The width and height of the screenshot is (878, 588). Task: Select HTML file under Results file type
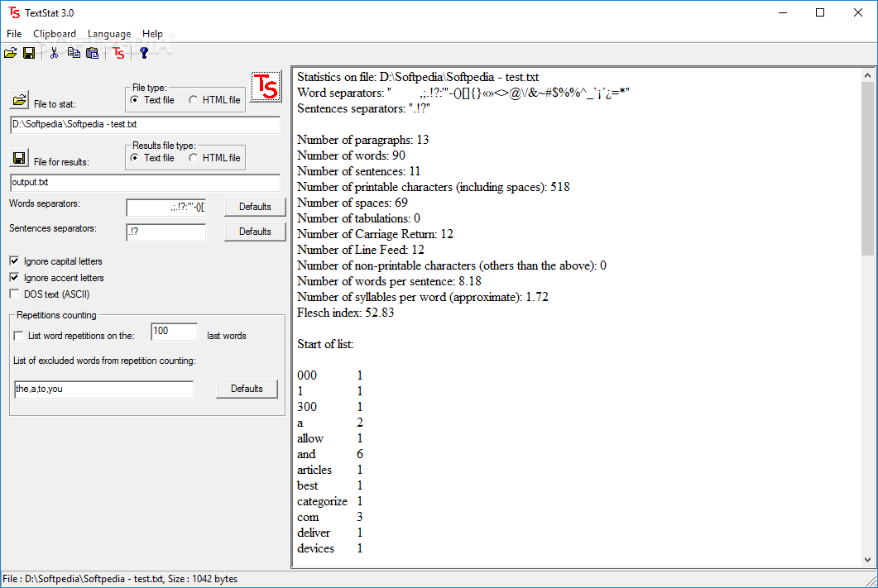215,158
